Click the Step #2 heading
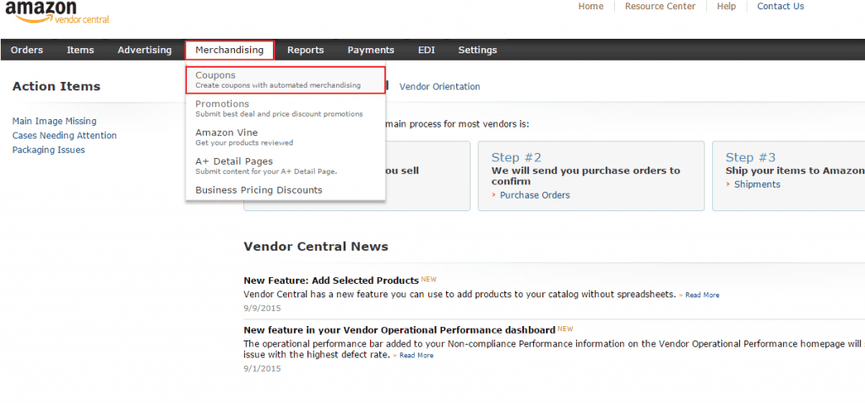The image size is (865, 403). pos(516,157)
